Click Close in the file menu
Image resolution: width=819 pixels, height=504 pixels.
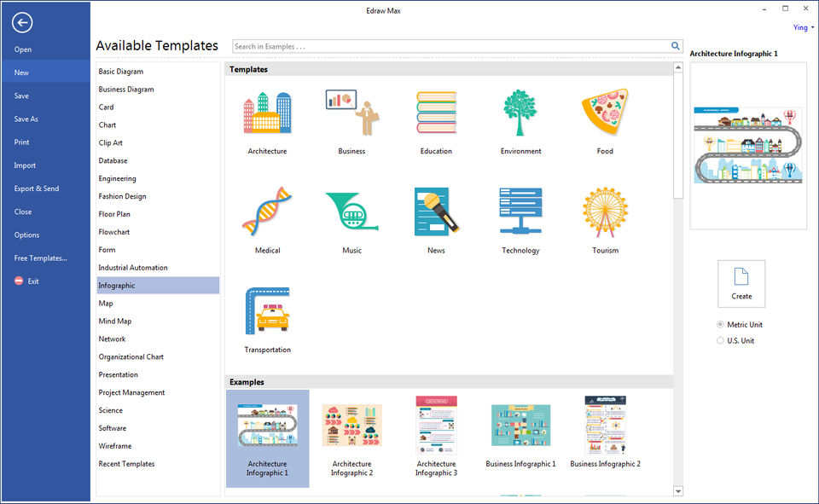click(x=23, y=211)
